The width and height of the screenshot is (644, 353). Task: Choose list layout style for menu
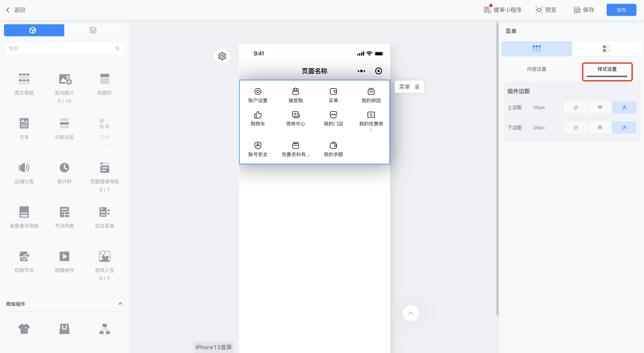click(607, 49)
